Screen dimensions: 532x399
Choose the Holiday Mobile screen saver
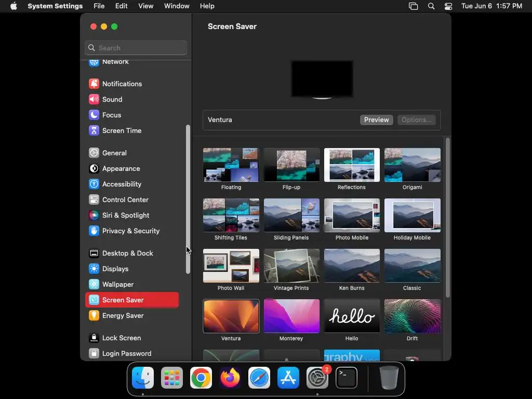point(412,215)
